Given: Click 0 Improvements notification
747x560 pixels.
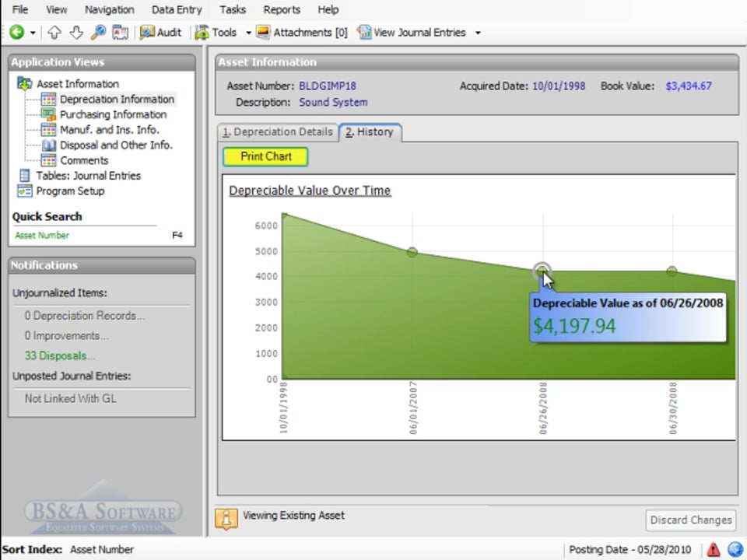Looking at the screenshot, I should click(x=67, y=336).
